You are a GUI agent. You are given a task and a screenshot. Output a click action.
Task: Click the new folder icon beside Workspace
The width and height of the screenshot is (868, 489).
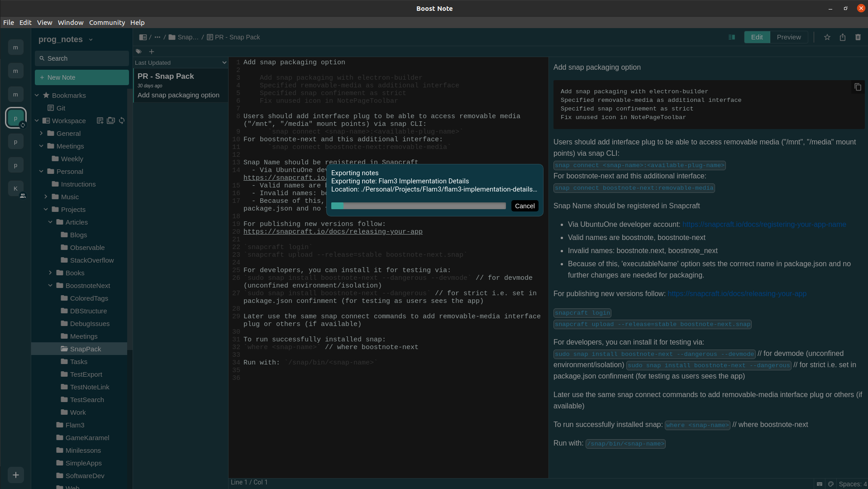pyautogui.click(x=111, y=120)
